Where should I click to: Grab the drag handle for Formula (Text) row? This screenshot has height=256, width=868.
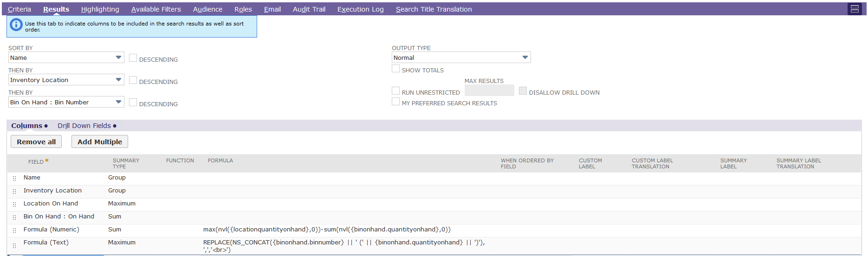(14, 246)
